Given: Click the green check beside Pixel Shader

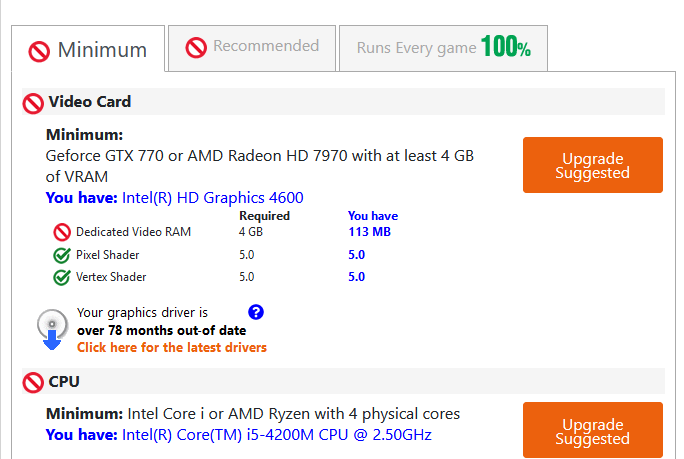Looking at the screenshot, I should pos(61,255).
